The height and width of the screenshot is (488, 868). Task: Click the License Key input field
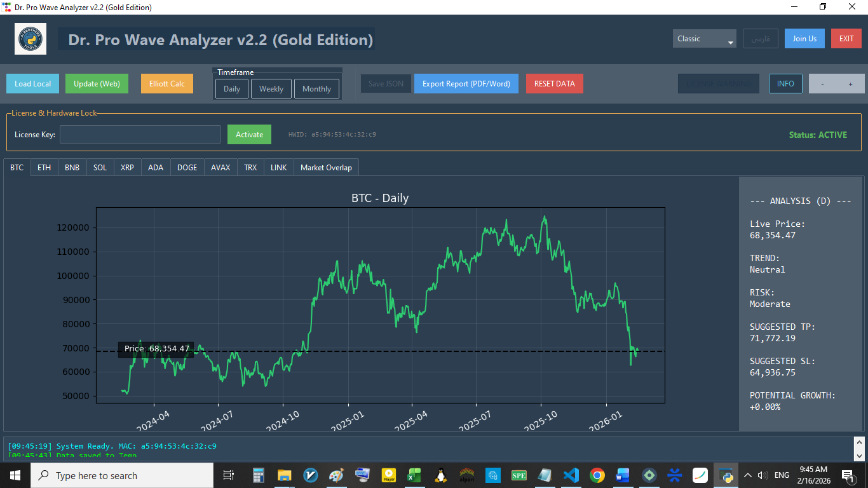tap(140, 134)
